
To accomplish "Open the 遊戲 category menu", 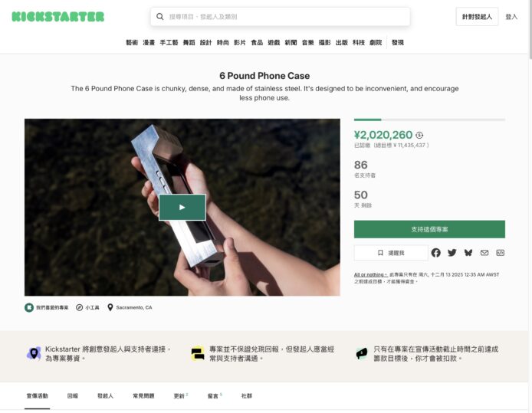I will [x=274, y=42].
